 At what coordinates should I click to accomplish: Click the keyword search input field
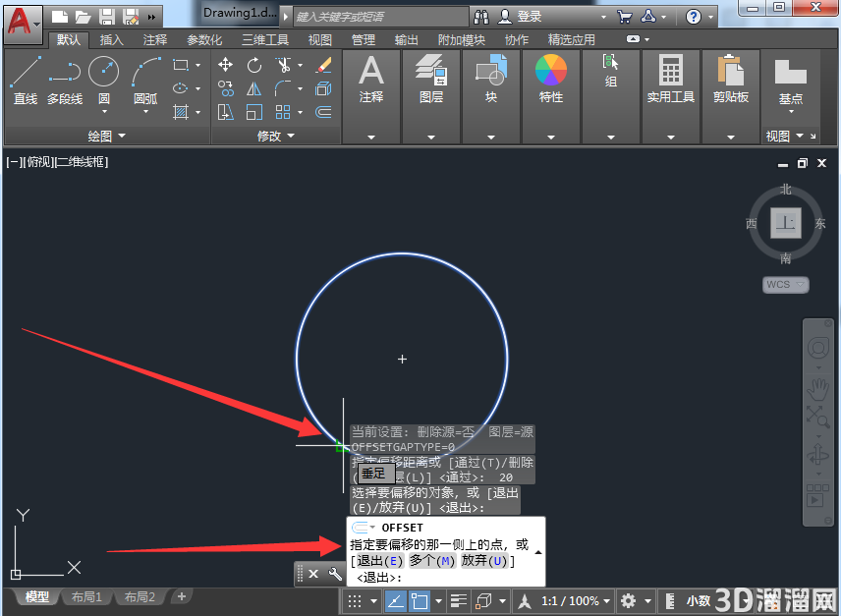[380, 17]
